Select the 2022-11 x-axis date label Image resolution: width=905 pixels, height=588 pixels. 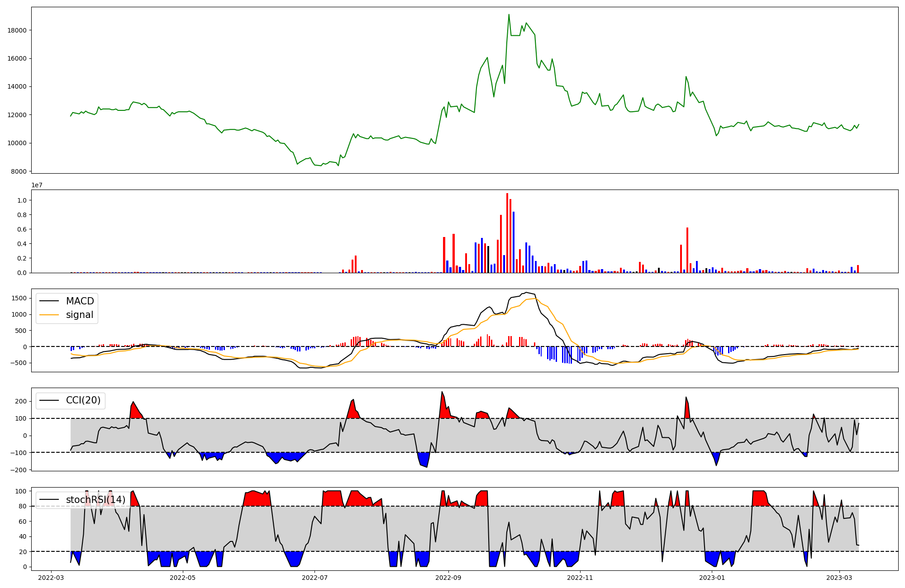(x=580, y=578)
